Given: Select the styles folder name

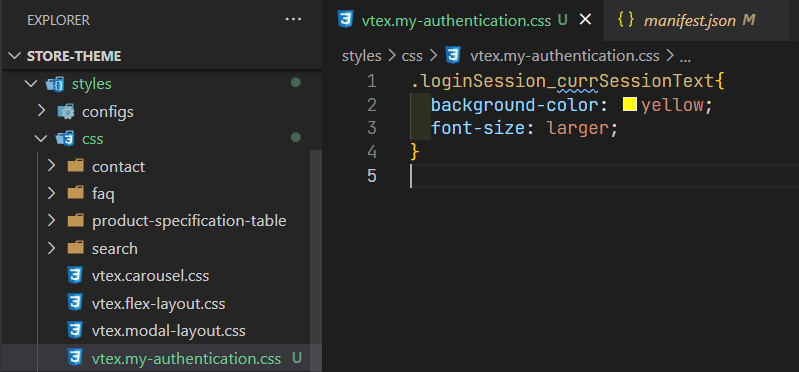Looking at the screenshot, I should click(92, 84).
